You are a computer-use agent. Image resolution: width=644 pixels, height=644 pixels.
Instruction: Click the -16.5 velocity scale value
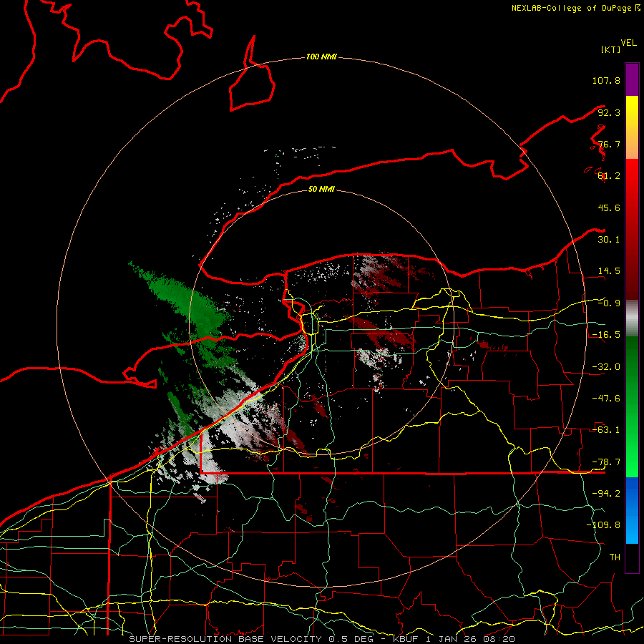(606, 335)
